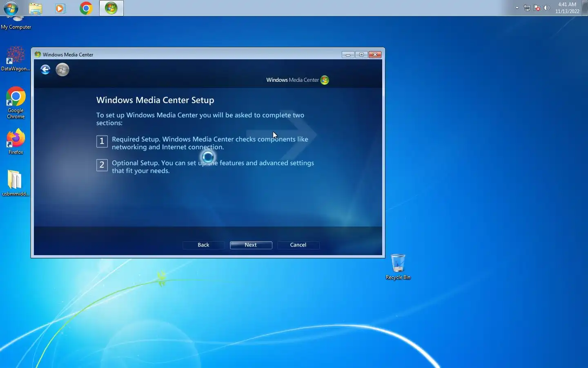Select the Windows Media Center taskbar button
Screen dimensions: 588x368
click(x=111, y=8)
